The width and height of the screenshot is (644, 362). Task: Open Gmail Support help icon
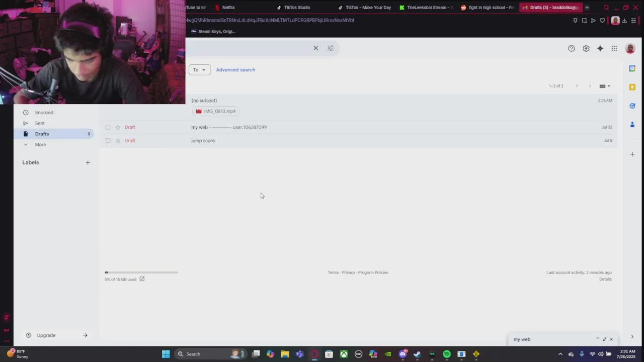pos(572,48)
